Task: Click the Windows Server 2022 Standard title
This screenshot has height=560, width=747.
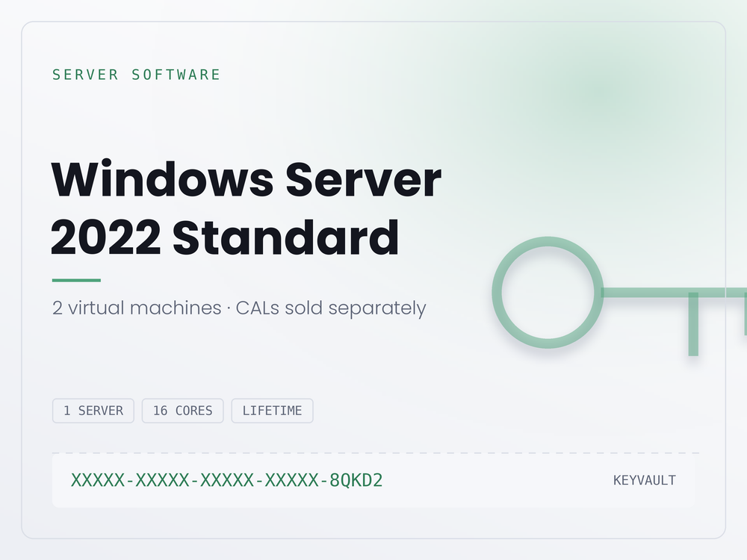Action: point(247,208)
